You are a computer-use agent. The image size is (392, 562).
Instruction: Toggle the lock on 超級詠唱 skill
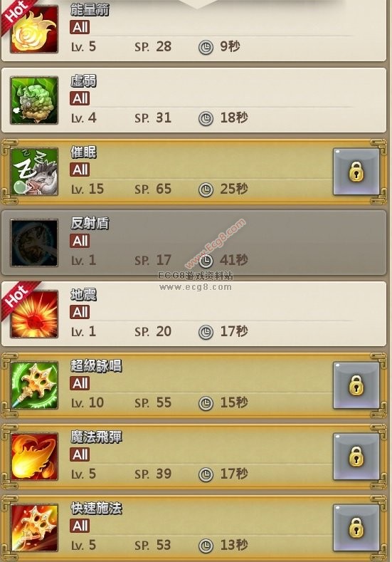(x=356, y=385)
